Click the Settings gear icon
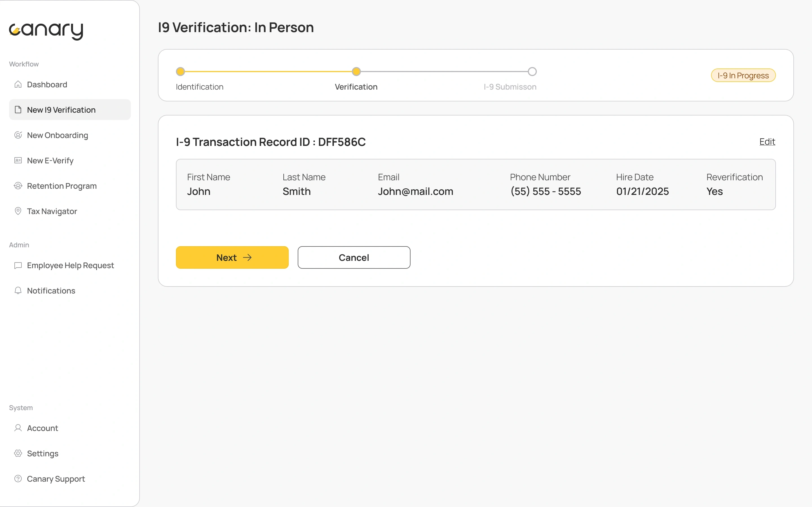This screenshot has height=507, width=812. [x=18, y=453]
